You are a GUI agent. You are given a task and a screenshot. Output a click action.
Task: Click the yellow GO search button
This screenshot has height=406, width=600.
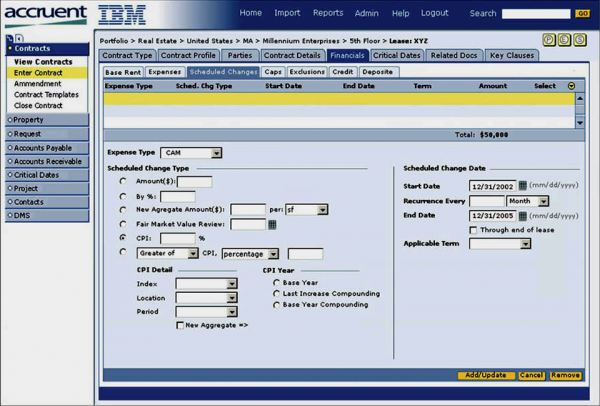[582, 14]
